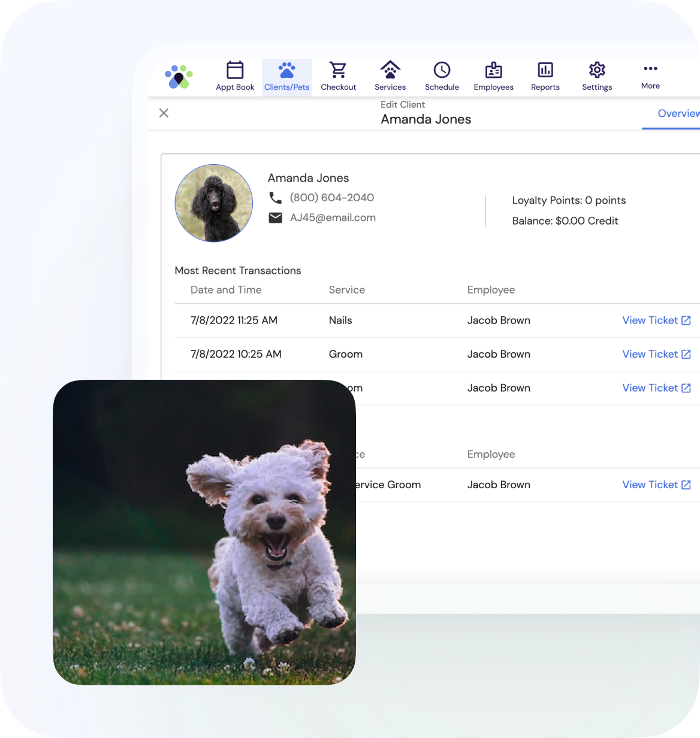Open Checkout using the cart icon
The image size is (700, 738).
click(x=338, y=69)
